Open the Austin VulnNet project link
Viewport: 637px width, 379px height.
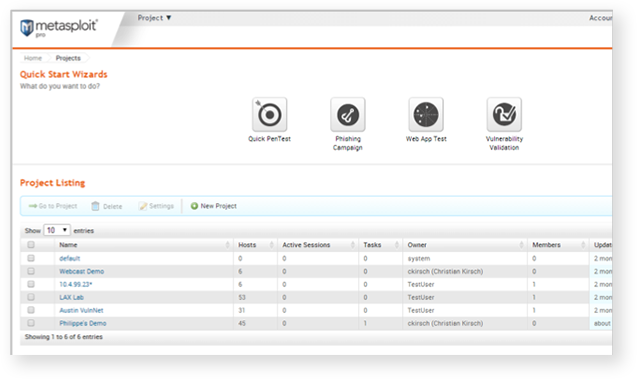[x=81, y=310]
